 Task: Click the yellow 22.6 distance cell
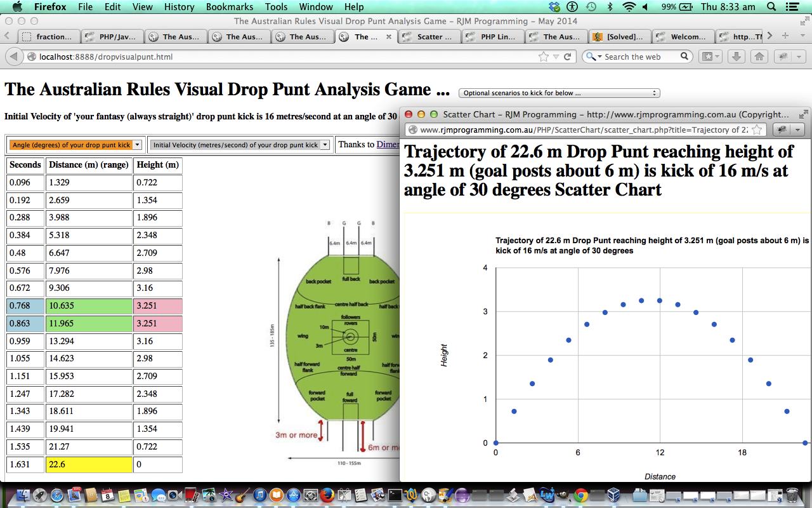[89, 464]
